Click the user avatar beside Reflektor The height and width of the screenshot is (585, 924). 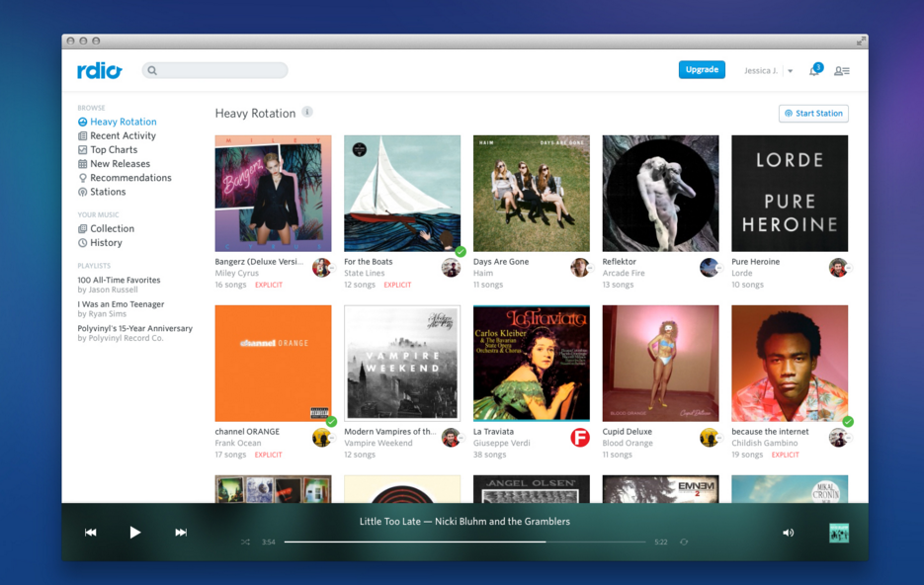[709, 268]
